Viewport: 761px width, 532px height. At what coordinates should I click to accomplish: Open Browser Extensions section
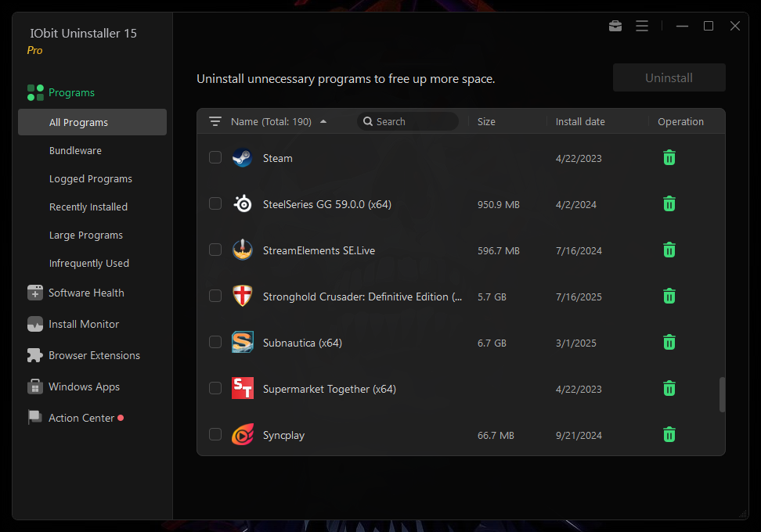click(x=94, y=355)
